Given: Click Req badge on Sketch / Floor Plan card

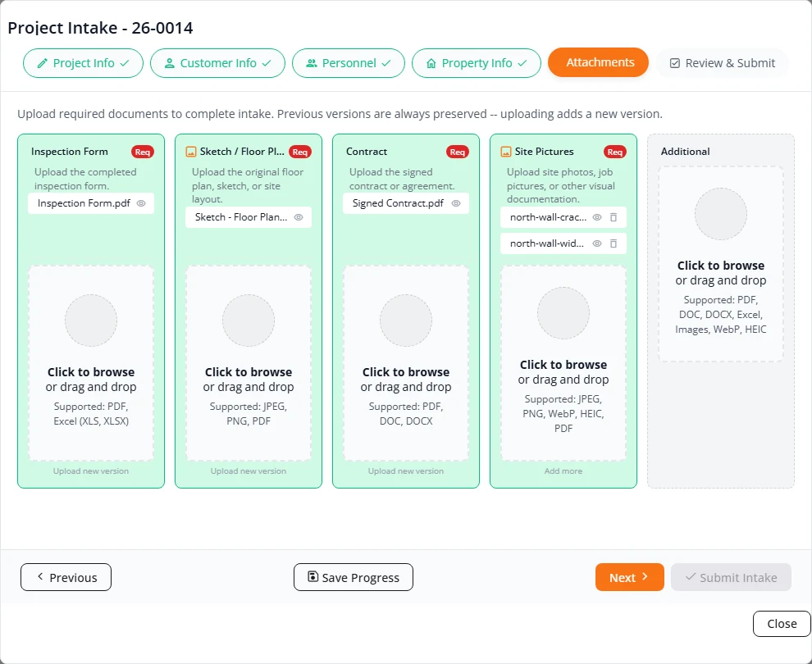Looking at the screenshot, I should coord(300,152).
